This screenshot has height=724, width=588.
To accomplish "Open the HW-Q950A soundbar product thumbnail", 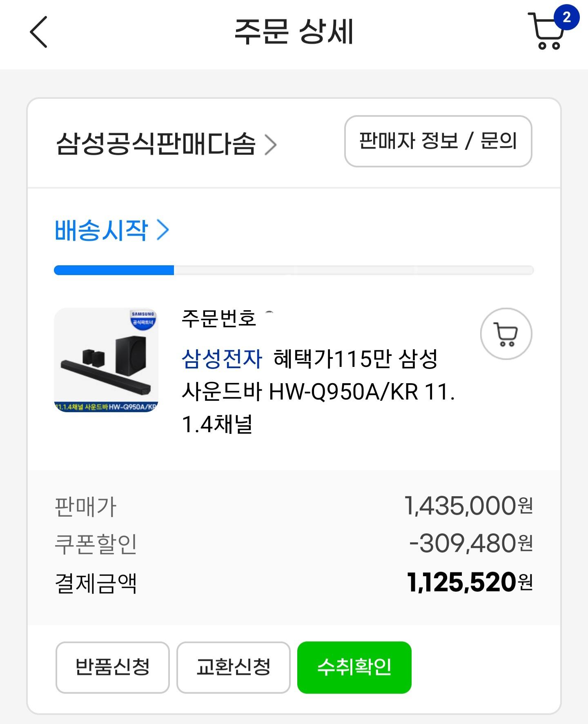I will click(x=106, y=360).
